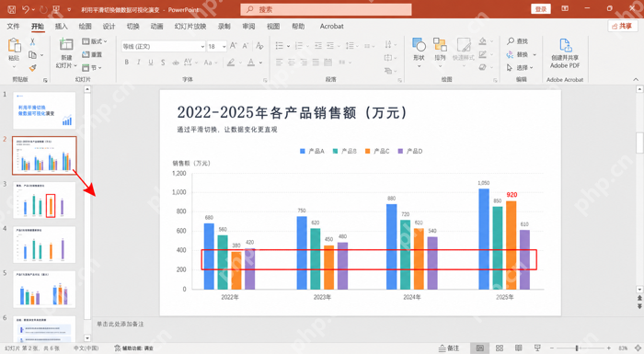Open the View (视图) tab

pyautogui.click(x=273, y=27)
